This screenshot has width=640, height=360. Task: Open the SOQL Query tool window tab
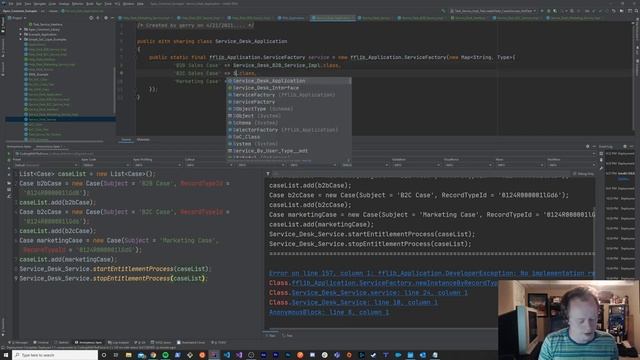(161, 342)
